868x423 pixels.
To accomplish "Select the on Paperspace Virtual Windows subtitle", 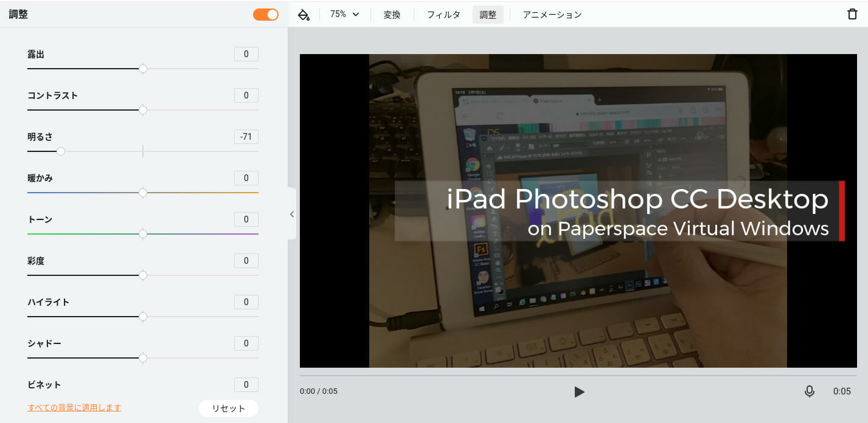I will coord(678,229).
